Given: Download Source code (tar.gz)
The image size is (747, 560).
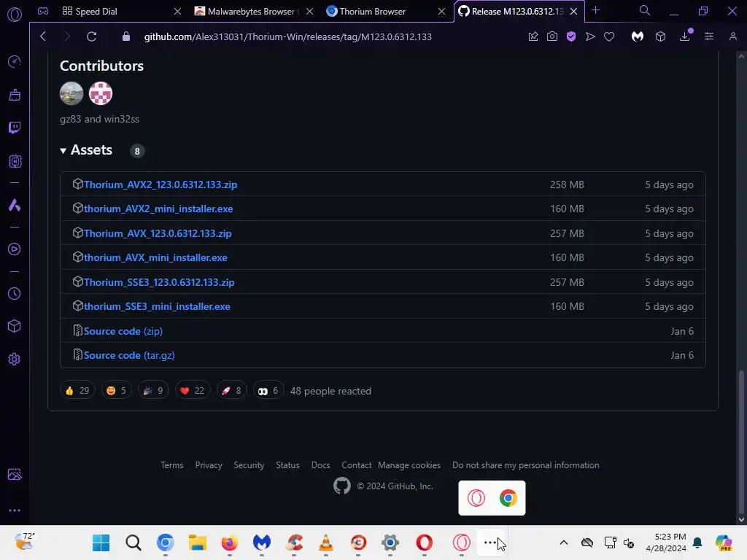Looking at the screenshot, I should click(x=129, y=356).
